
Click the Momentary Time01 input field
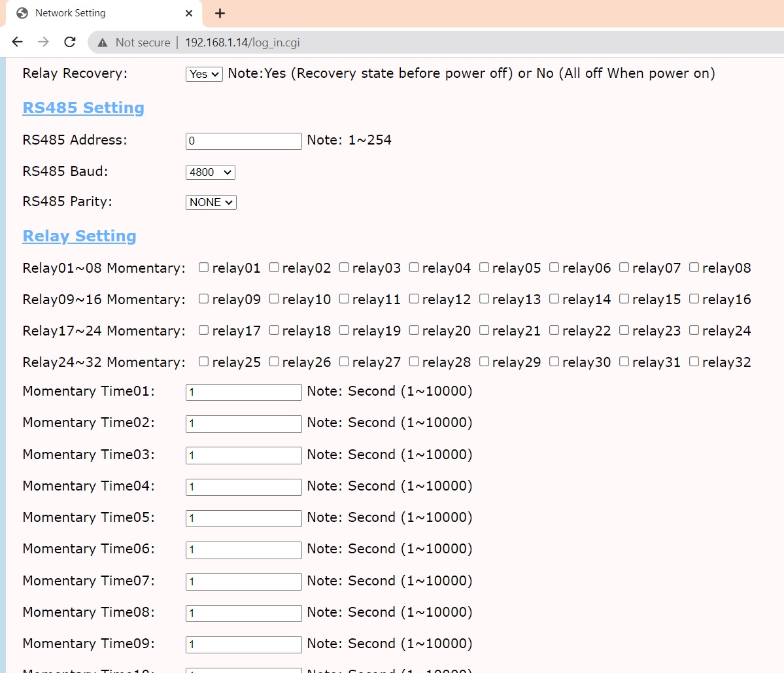click(243, 392)
